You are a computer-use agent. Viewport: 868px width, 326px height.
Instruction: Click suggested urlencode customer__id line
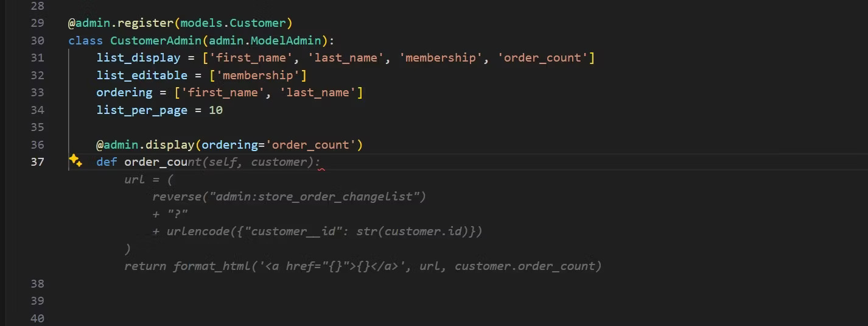pyautogui.click(x=317, y=232)
